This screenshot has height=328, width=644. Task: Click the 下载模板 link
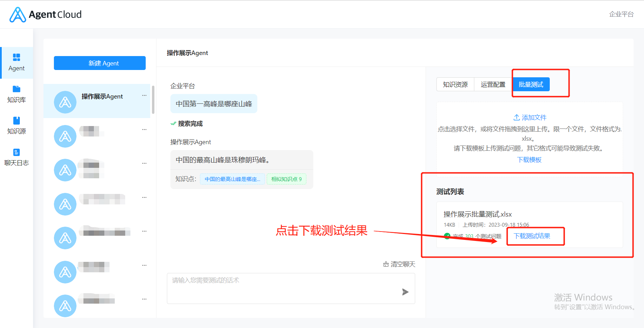tap(529, 160)
